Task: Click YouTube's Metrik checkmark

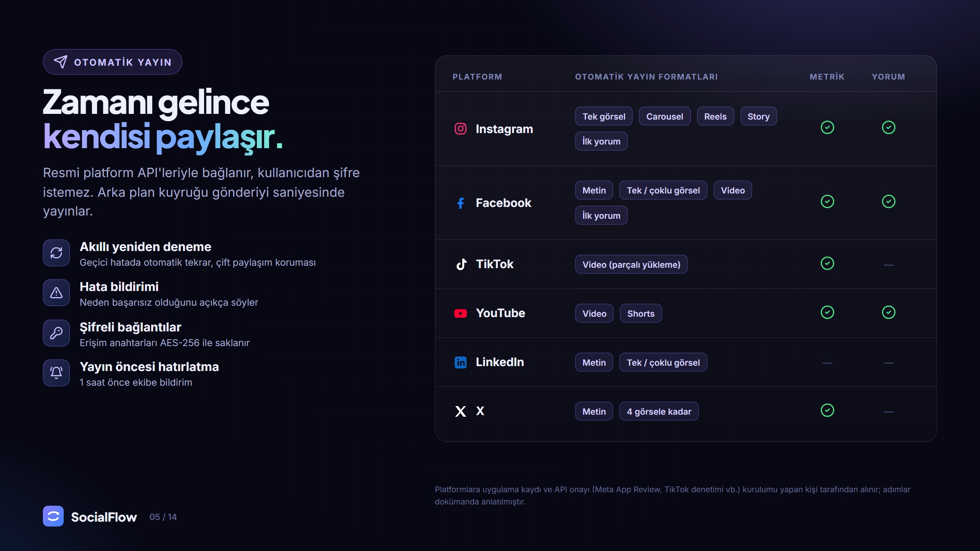Action: [827, 312]
